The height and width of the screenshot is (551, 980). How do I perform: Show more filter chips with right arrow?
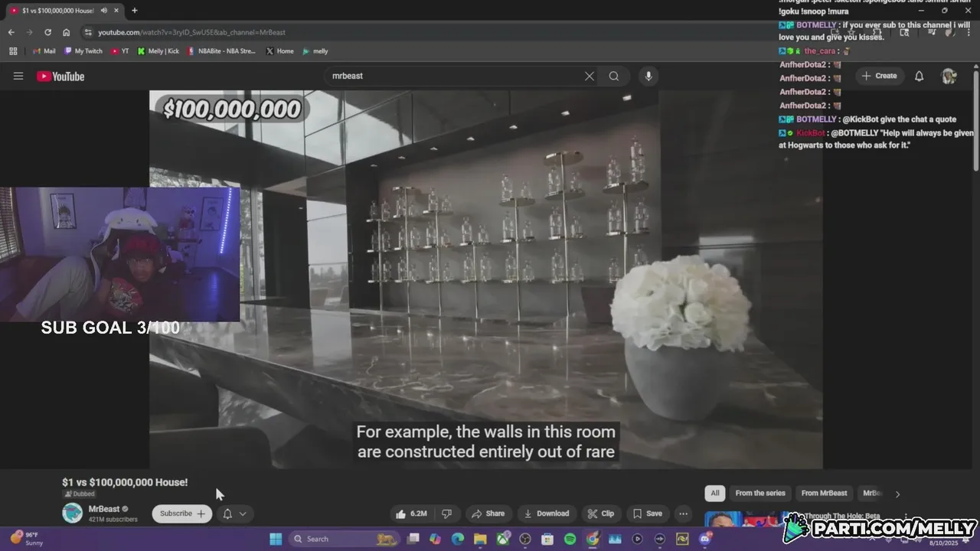click(x=897, y=494)
